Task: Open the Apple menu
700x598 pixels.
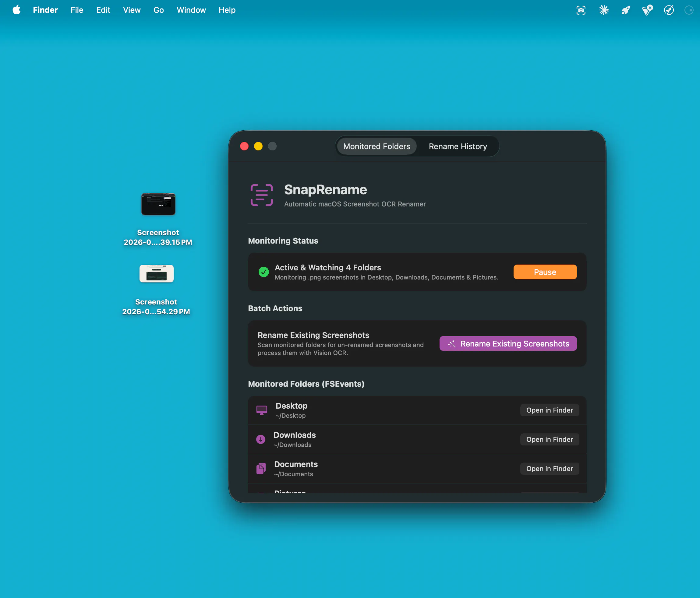Action: (16, 10)
